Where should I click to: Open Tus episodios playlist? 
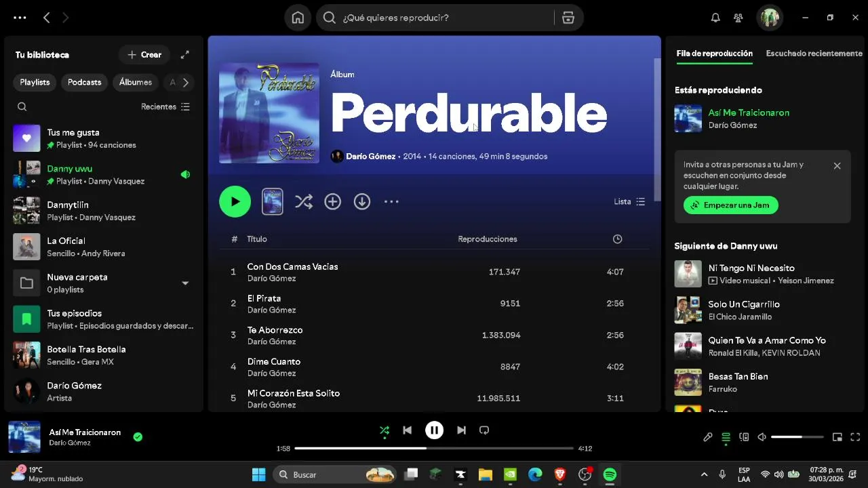(x=103, y=319)
